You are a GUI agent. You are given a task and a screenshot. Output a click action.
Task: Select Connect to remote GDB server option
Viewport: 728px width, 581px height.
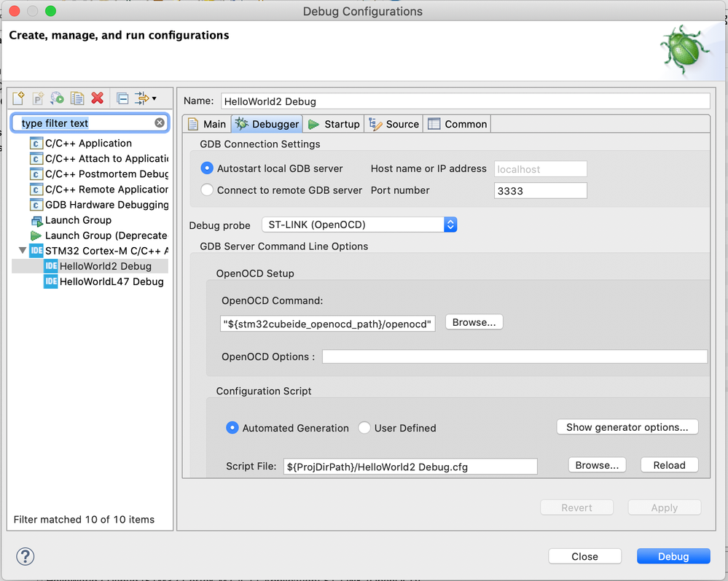click(x=207, y=190)
